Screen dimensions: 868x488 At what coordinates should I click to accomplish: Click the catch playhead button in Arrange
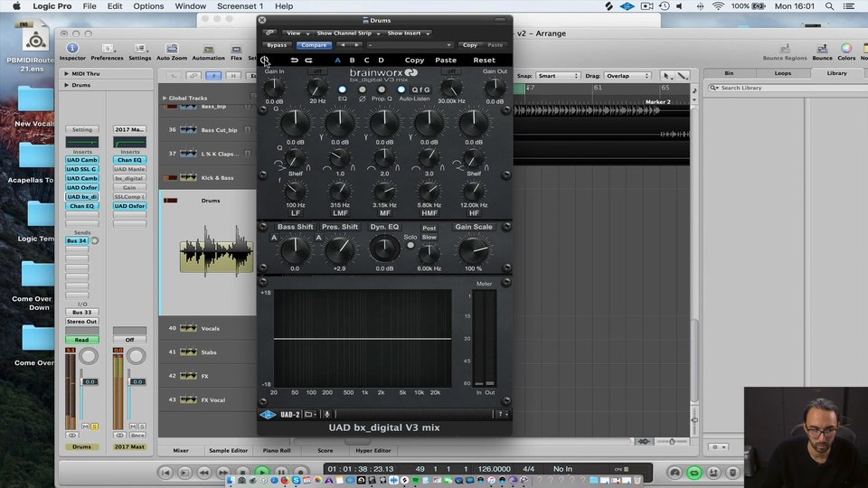click(x=213, y=76)
